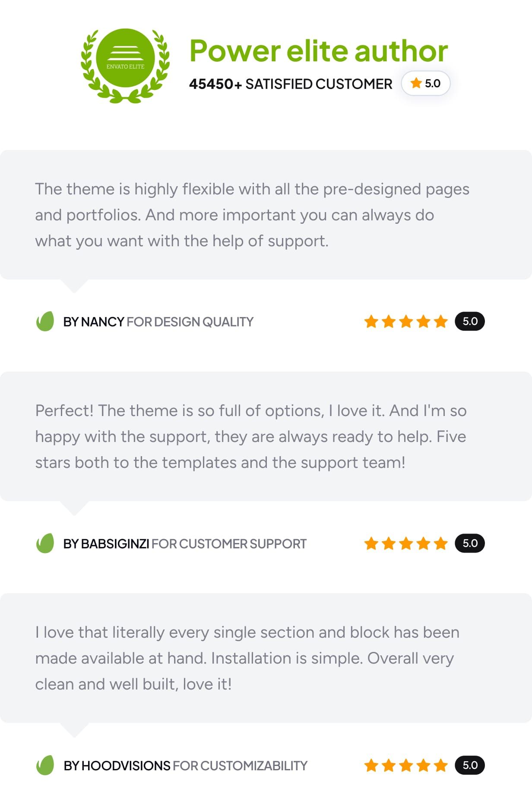The width and height of the screenshot is (532, 804).
Task: Click the 5.0 badge on Babsiginzi's review
Action: [470, 543]
